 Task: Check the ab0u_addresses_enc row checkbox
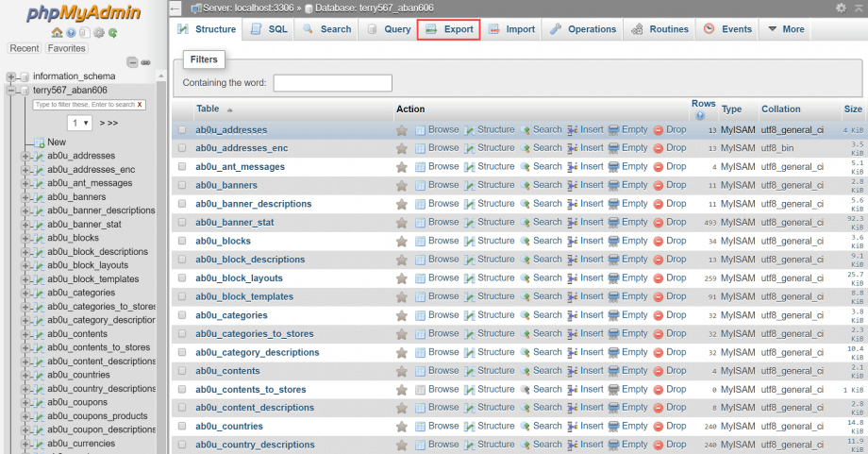click(182, 148)
